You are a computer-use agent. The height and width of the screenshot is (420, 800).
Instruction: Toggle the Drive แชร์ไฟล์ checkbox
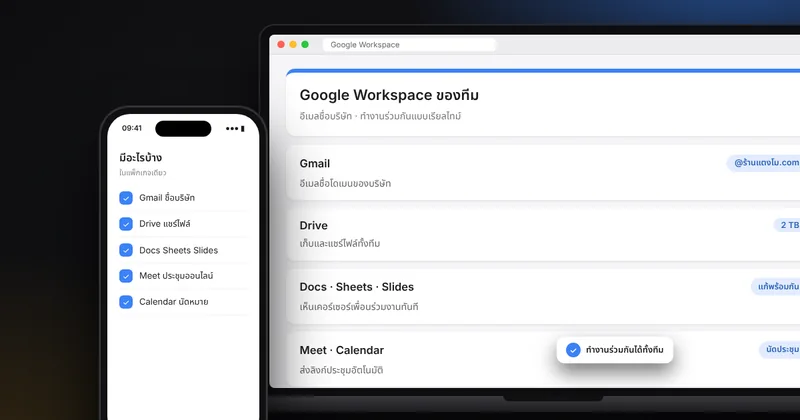[x=126, y=224]
